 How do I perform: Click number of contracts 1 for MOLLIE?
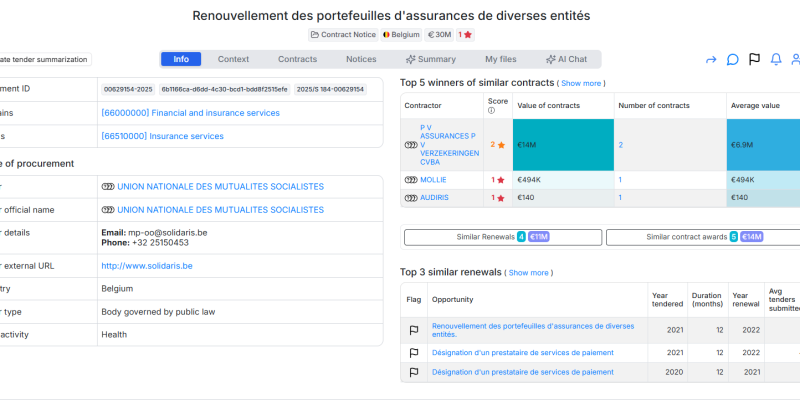coord(620,180)
